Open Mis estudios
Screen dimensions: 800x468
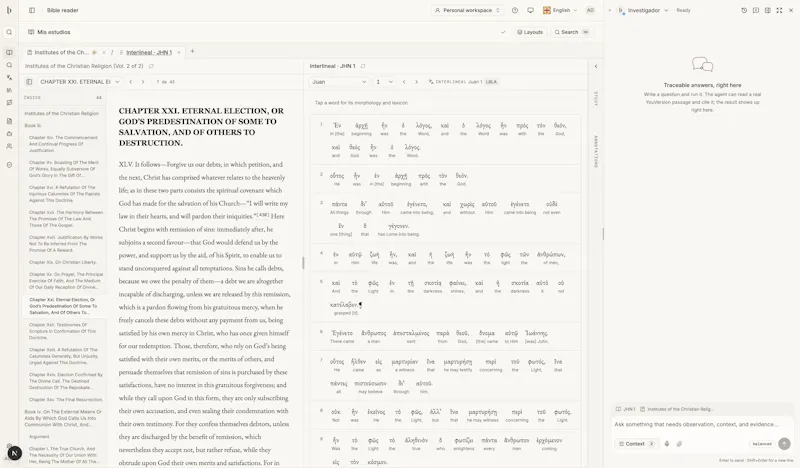(x=49, y=32)
